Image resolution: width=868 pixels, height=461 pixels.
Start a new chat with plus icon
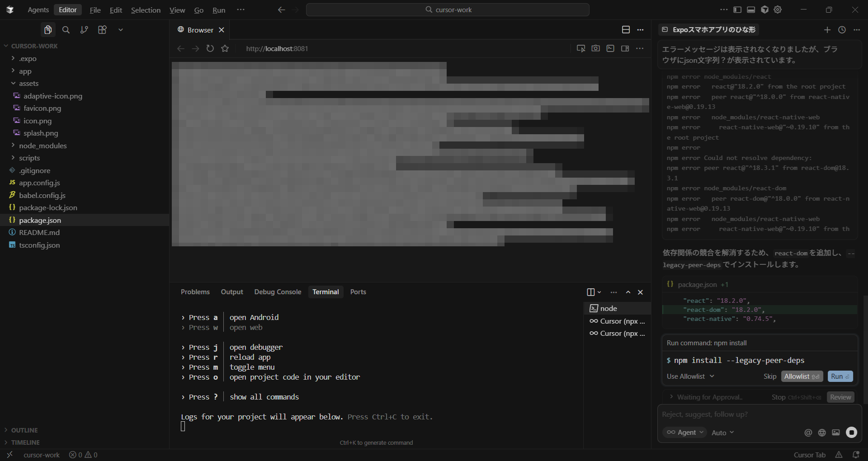pyautogui.click(x=827, y=30)
